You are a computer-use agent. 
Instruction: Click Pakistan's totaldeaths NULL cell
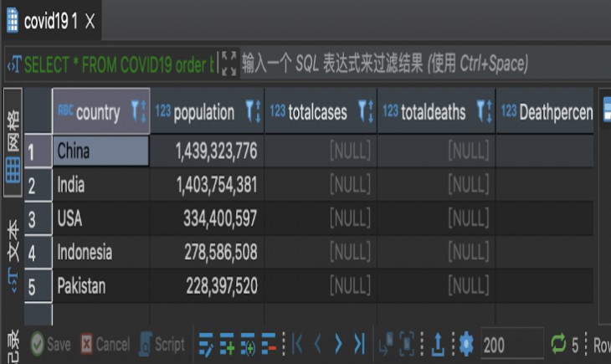[436, 286]
